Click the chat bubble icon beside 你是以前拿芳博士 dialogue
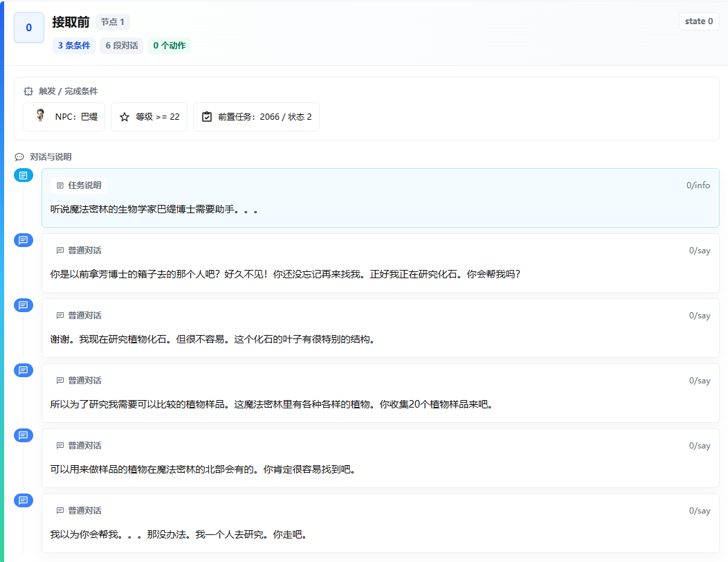The height and width of the screenshot is (562, 728). 24,240
